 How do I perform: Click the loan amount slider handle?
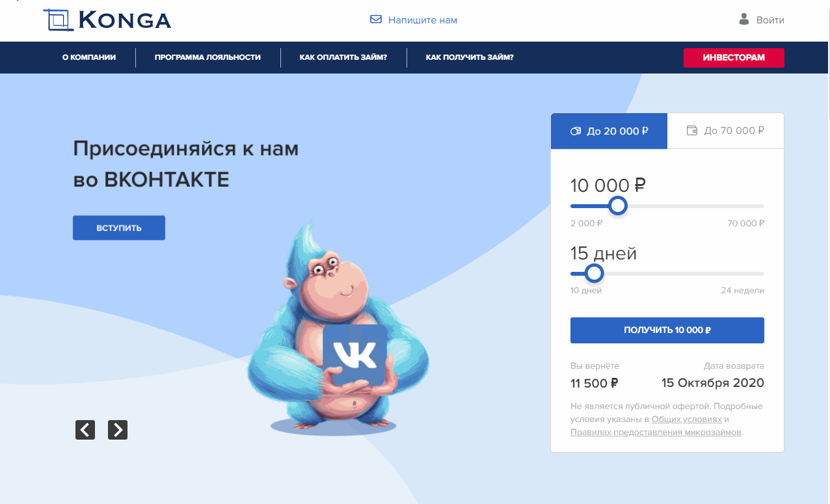(617, 206)
